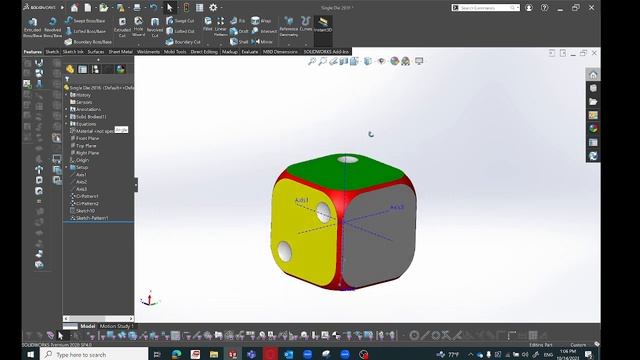This screenshot has width=640, height=360.
Task: Open dropdown arrow beside SOLIDWORKS logo
Action: [62, 7]
